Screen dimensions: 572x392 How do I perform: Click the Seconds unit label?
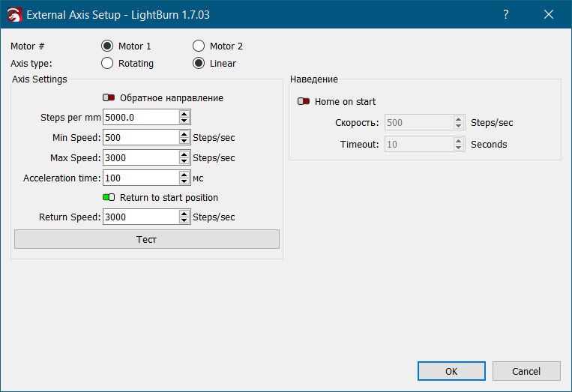click(489, 145)
